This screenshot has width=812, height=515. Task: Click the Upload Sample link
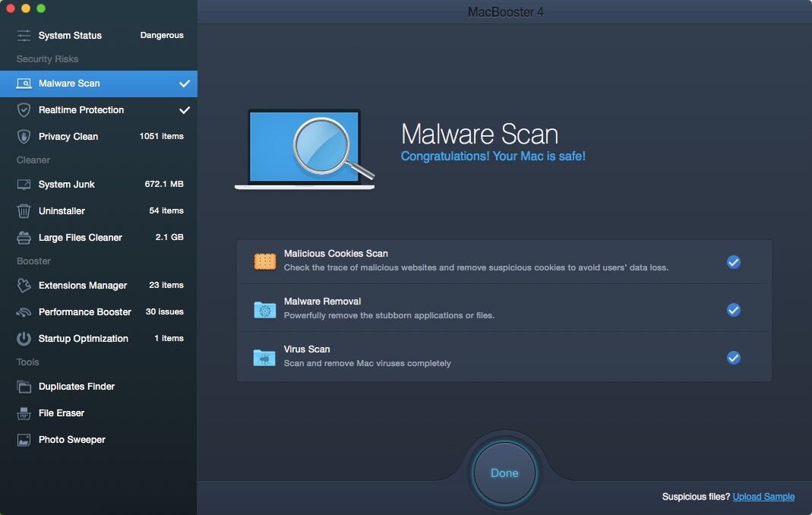click(763, 496)
